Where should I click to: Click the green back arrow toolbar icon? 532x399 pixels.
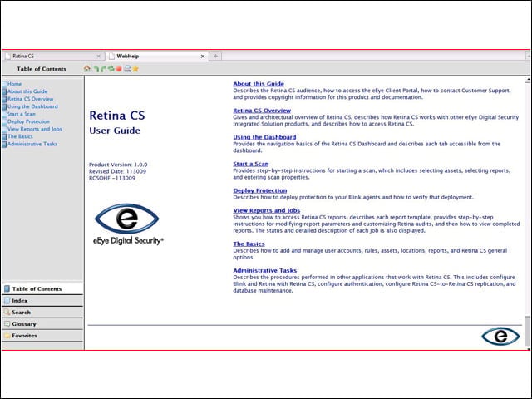(x=96, y=69)
